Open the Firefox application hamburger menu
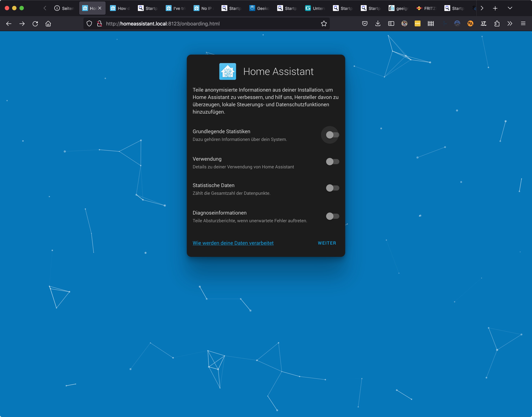Viewport: 532px width, 417px height. tap(523, 24)
